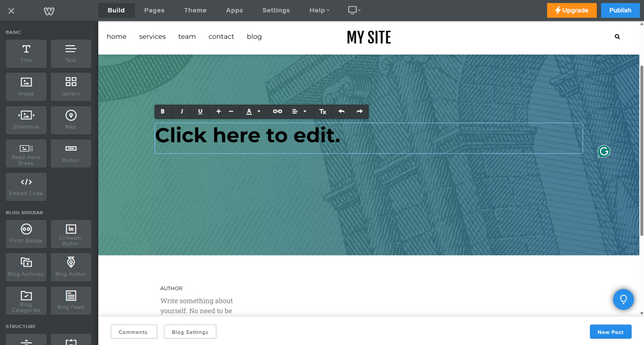Image resolution: width=644 pixels, height=345 pixels.
Task: Open the device preview dropdown
Action: (x=354, y=10)
